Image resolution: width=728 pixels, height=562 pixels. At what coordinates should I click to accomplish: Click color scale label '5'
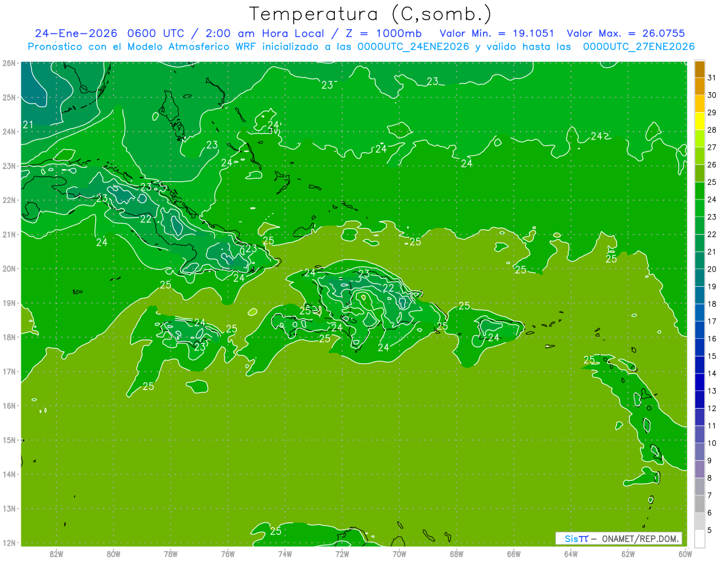point(710,530)
